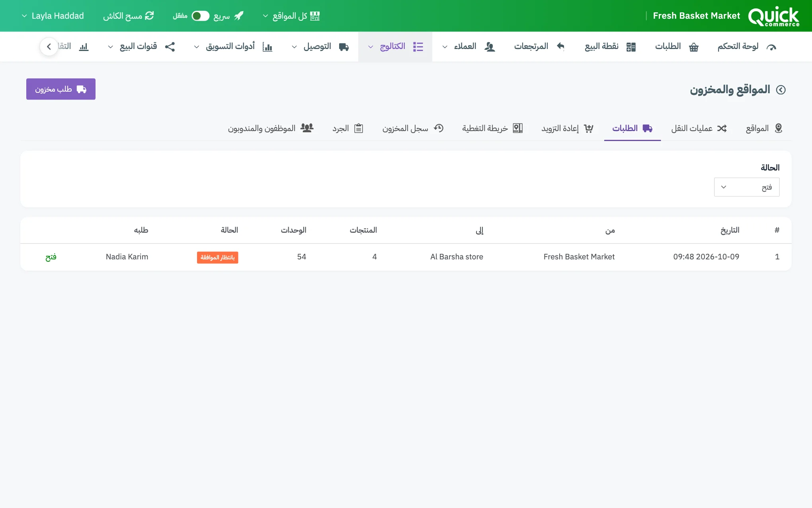Click the date cell 09:48 2026-10-09

706,257
